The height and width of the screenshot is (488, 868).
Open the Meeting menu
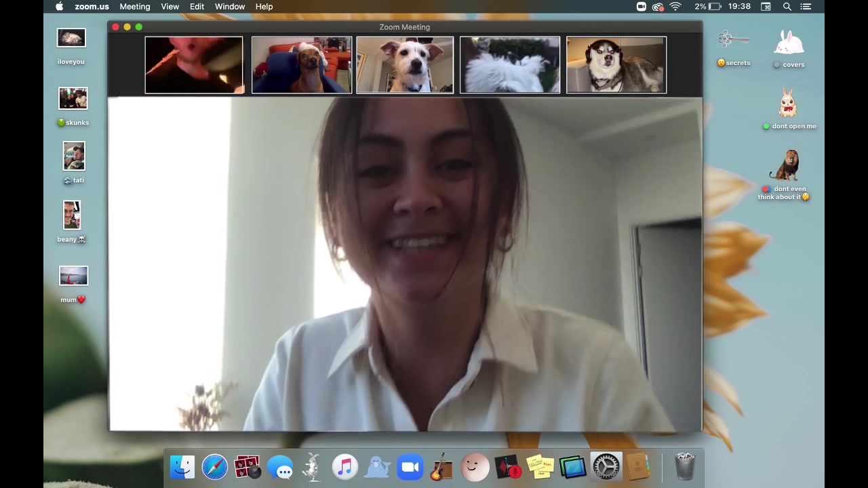[134, 7]
